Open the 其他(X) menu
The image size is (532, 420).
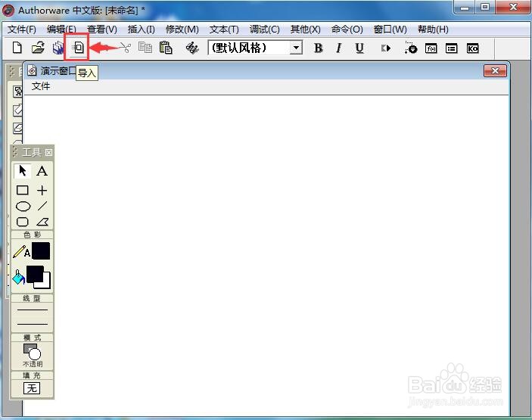pos(305,30)
